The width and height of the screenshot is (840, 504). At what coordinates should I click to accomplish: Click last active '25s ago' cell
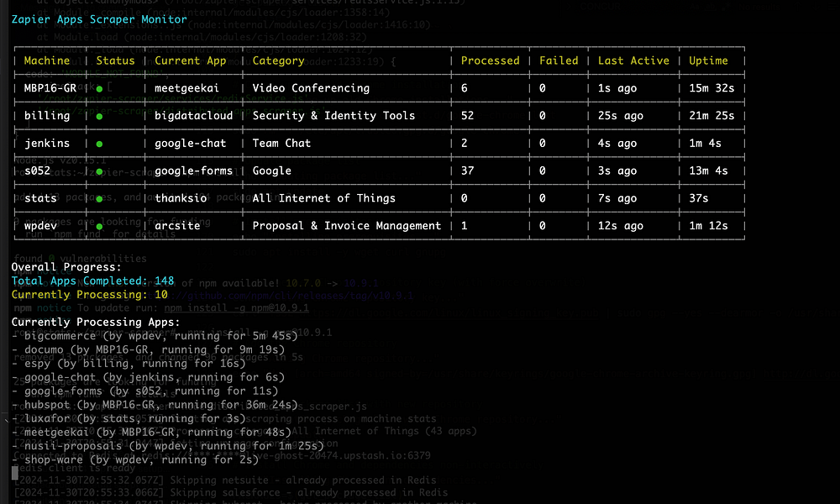(x=621, y=116)
